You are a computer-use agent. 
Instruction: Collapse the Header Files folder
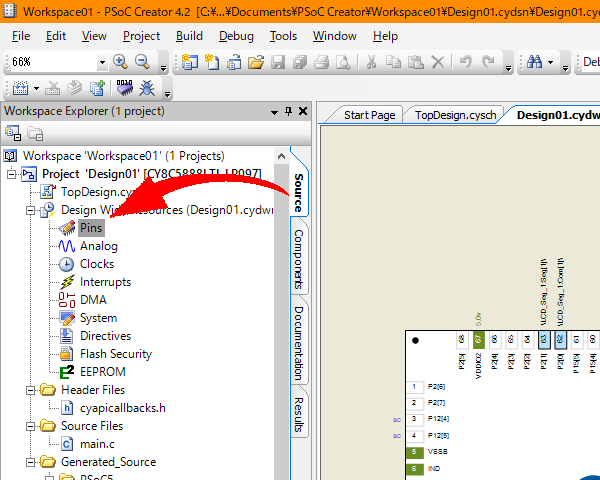point(31,390)
